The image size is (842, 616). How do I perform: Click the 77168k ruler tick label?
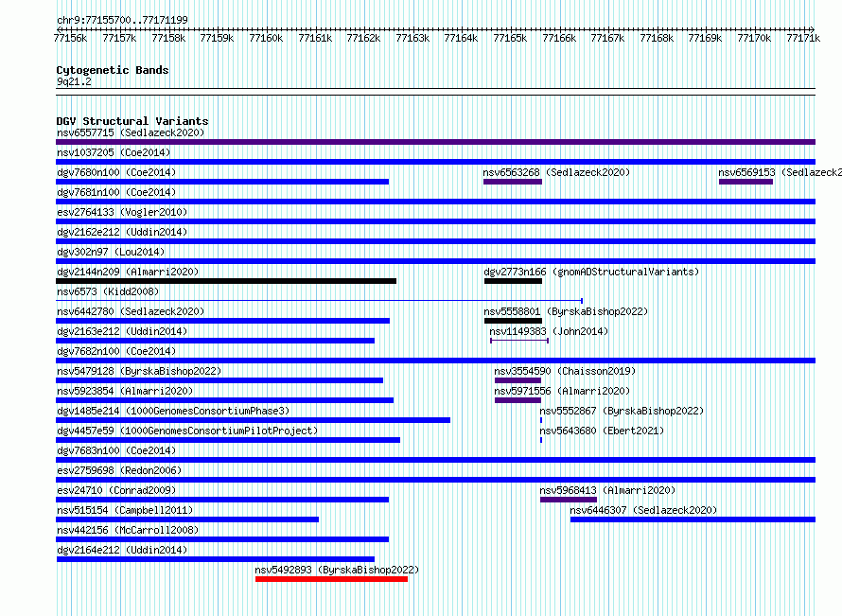pos(657,38)
